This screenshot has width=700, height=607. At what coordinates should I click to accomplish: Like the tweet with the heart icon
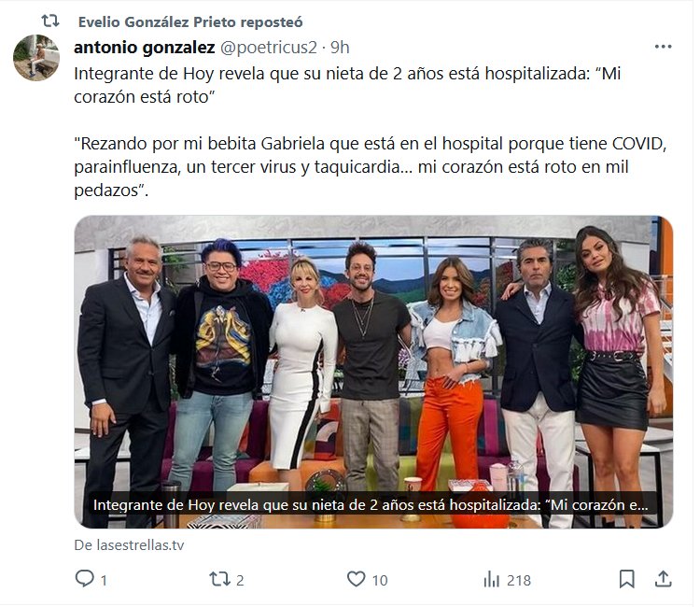[x=356, y=580]
